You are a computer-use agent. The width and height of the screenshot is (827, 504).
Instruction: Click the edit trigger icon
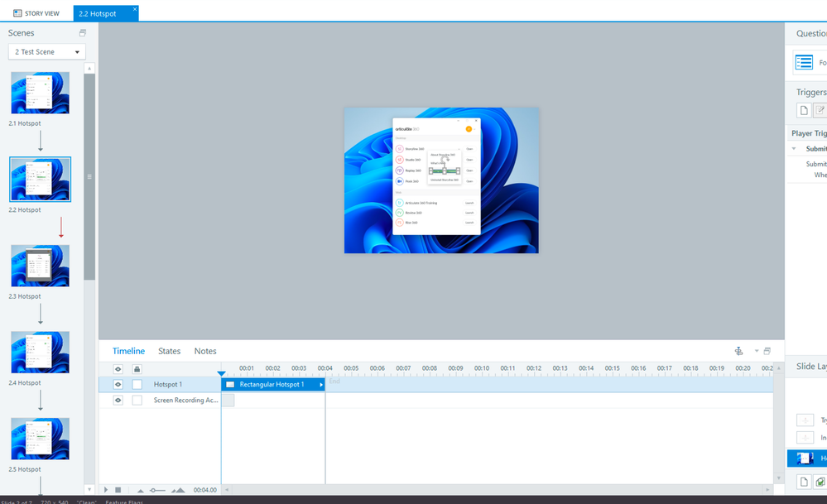820,110
